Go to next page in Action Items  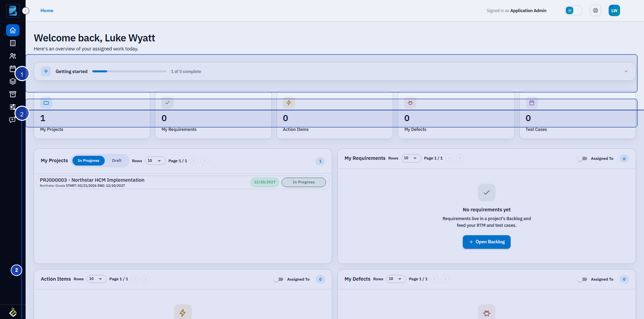point(146,279)
